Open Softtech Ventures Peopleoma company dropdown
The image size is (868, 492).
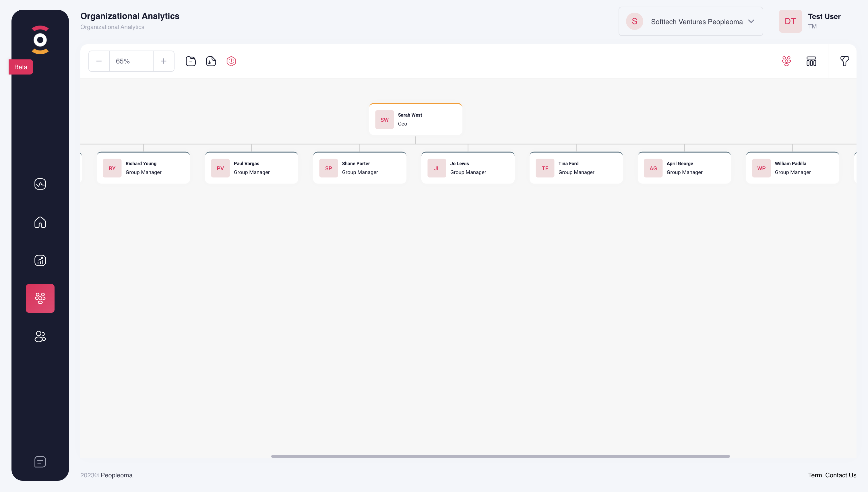pyautogui.click(x=691, y=21)
